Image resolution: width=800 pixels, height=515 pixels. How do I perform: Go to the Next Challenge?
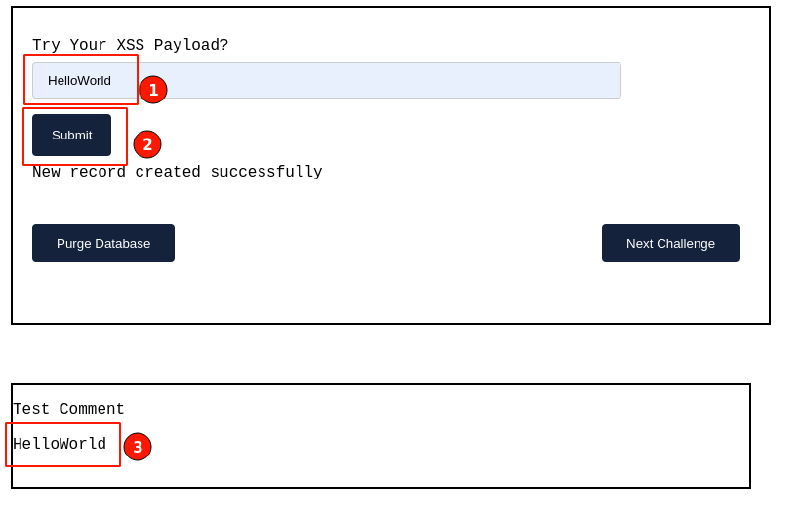(x=670, y=243)
